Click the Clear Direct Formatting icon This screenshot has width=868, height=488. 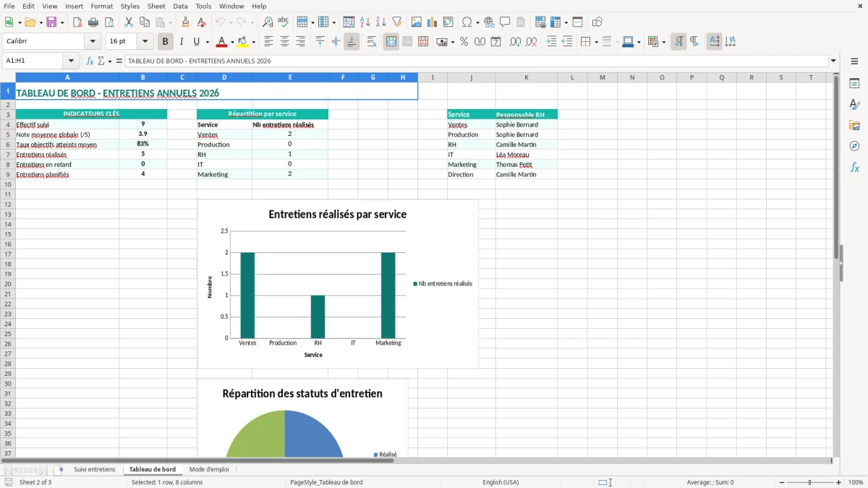pos(201,22)
